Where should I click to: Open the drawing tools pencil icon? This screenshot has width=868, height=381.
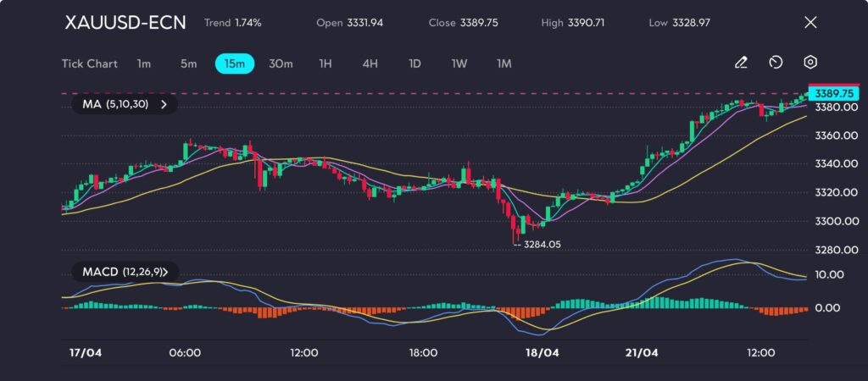pyautogui.click(x=741, y=63)
